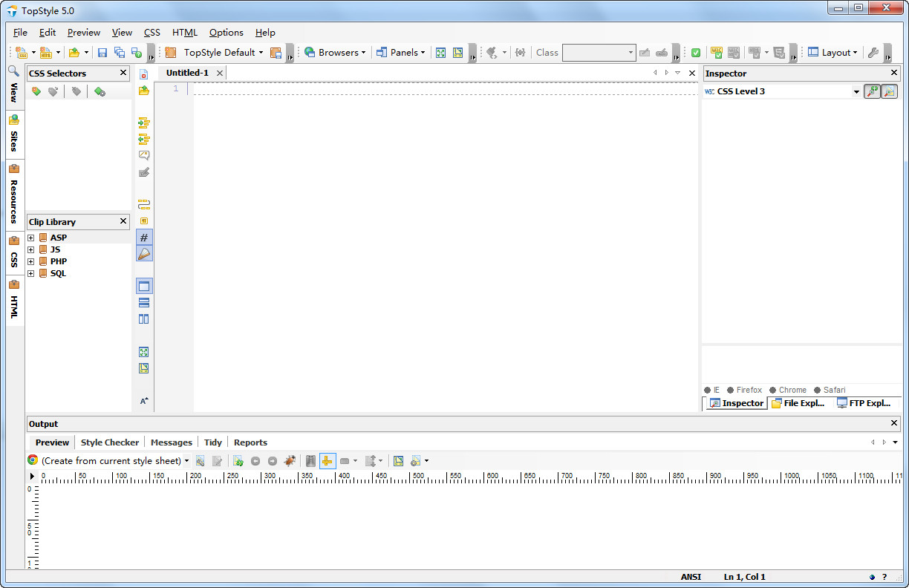The image size is (909, 588).
Task: Expand the JS folder in Clip Library
Action: click(x=31, y=249)
